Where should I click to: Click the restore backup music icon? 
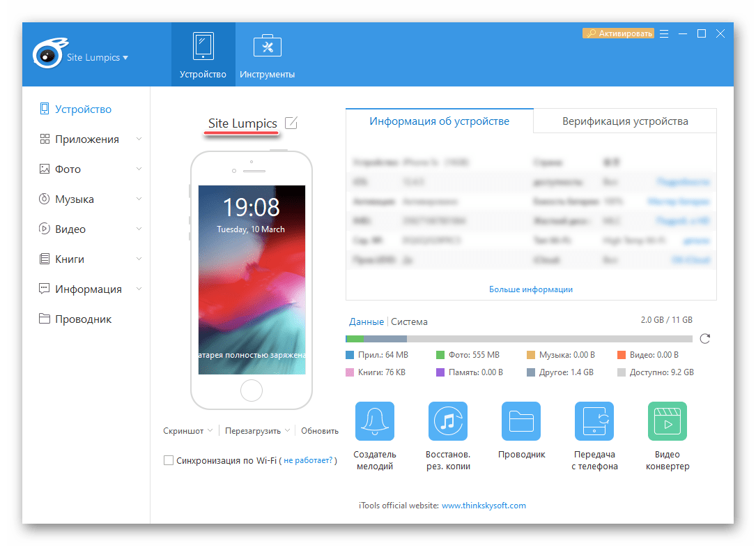tap(448, 421)
